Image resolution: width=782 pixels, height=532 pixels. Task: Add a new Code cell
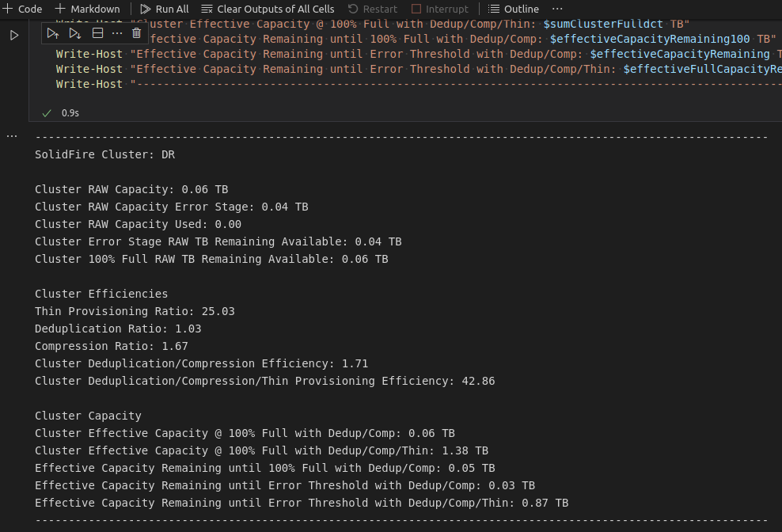(x=22, y=9)
